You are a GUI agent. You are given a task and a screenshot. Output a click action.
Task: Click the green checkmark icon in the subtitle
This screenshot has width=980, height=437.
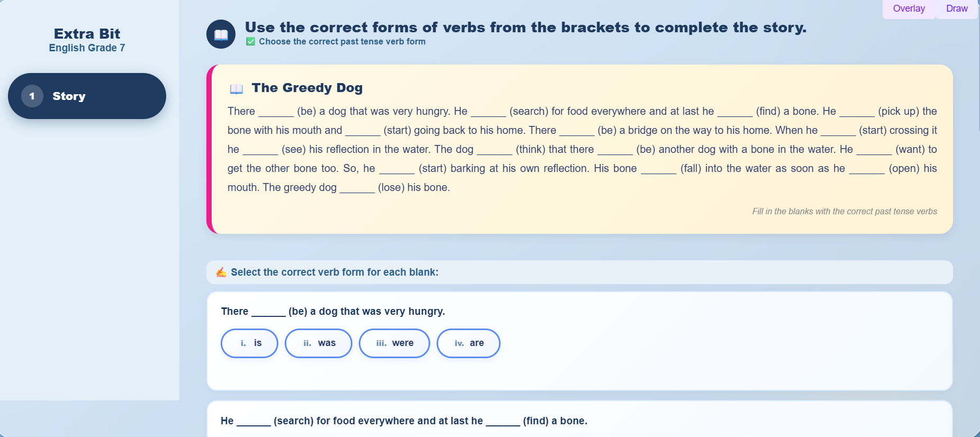click(251, 41)
